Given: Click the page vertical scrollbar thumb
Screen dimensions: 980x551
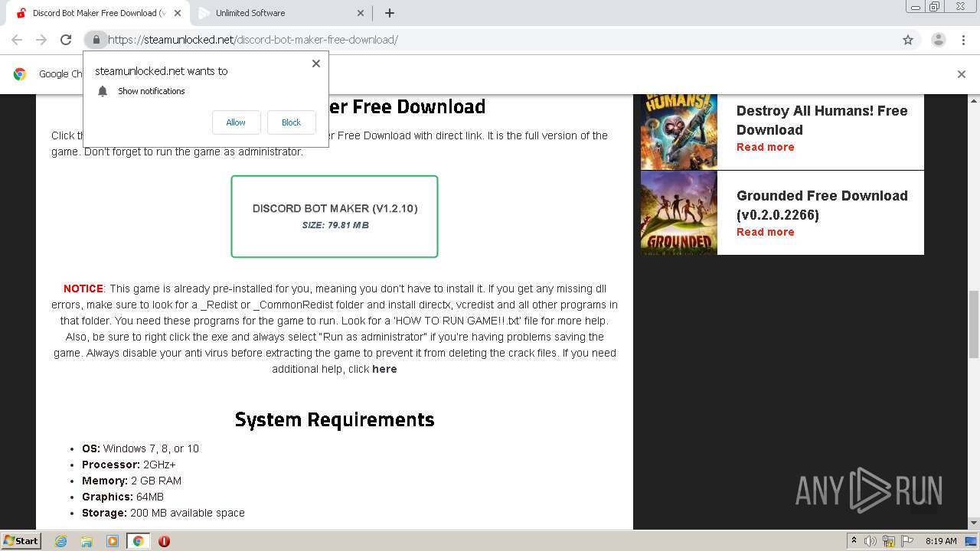Looking at the screenshot, I should [x=974, y=324].
